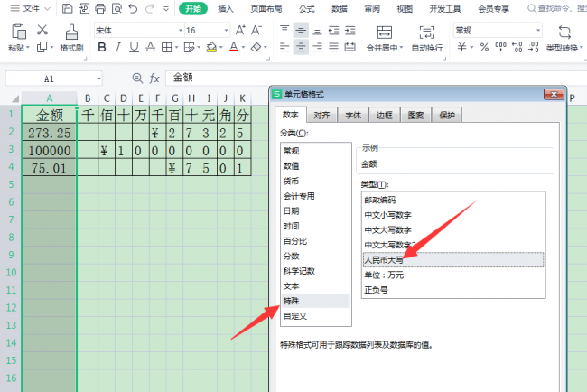
Task: Switch to the 插入 ribbon tab
Action: click(226, 9)
